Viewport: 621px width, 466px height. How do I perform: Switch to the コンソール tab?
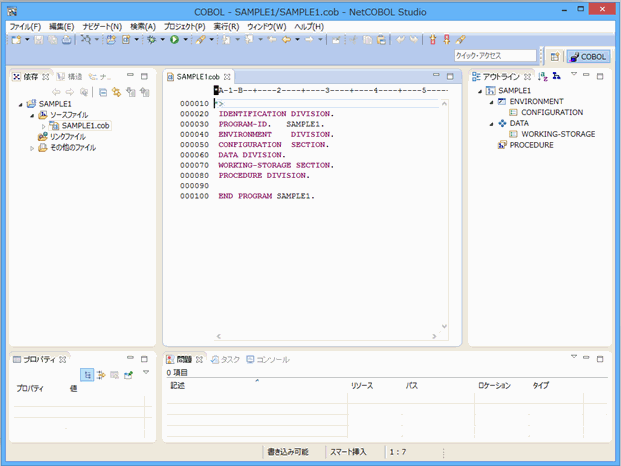click(268, 359)
